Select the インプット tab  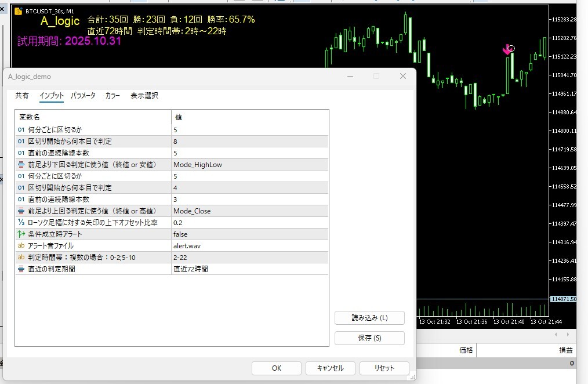[x=52, y=96]
